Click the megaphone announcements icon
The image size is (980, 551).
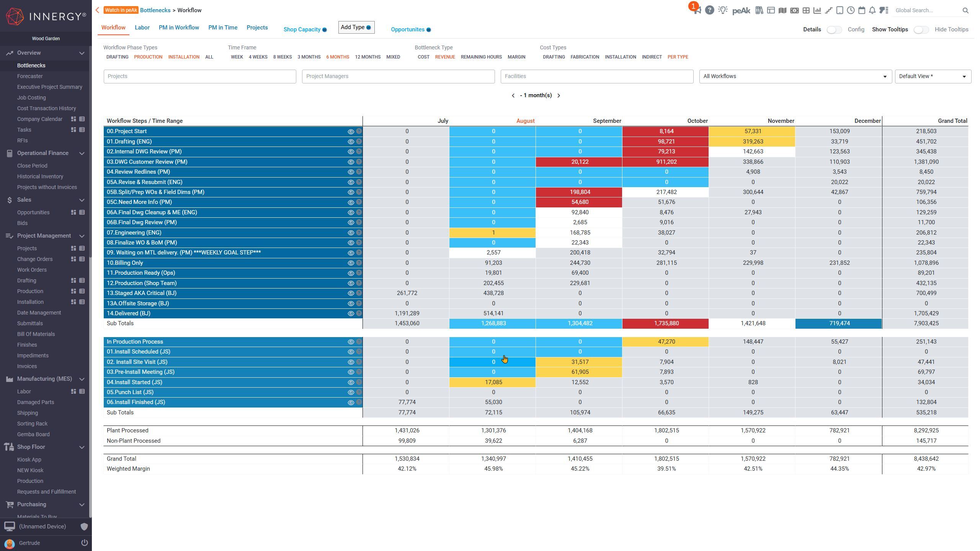click(x=697, y=10)
